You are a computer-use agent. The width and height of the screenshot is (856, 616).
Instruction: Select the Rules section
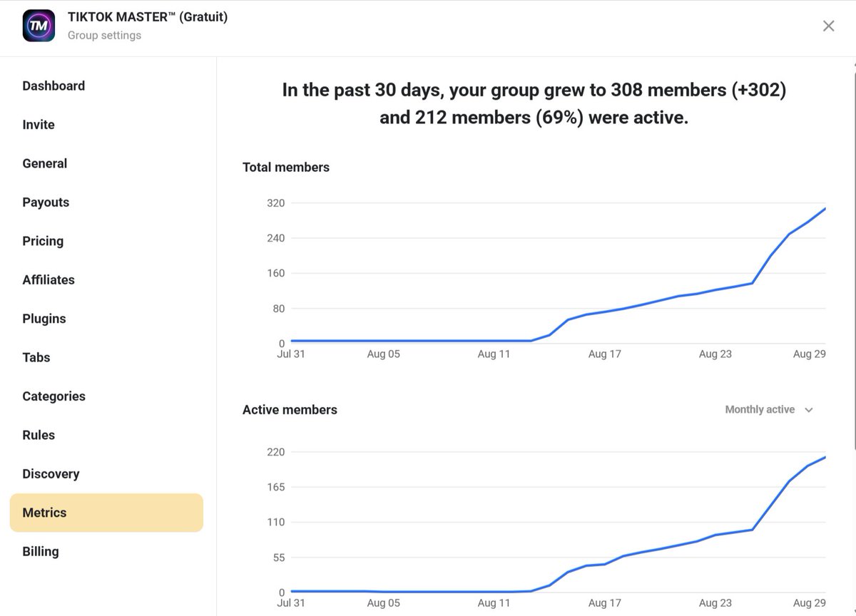pyautogui.click(x=37, y=435)
